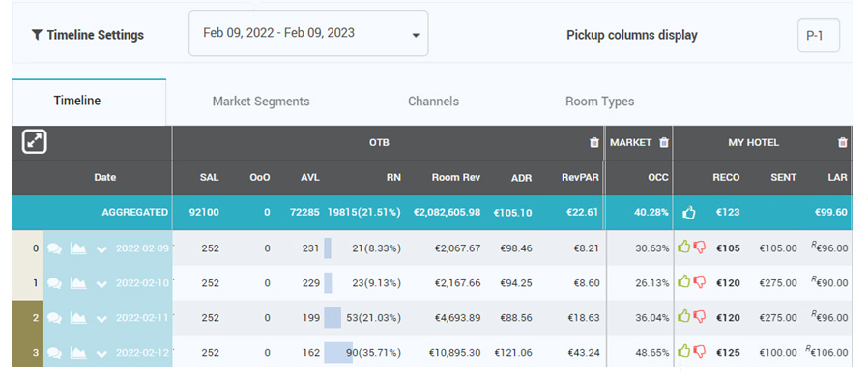Remove the MARKET column group via trash icon
Viewport: 868px width, 380px height.
(x=664, y=142)
